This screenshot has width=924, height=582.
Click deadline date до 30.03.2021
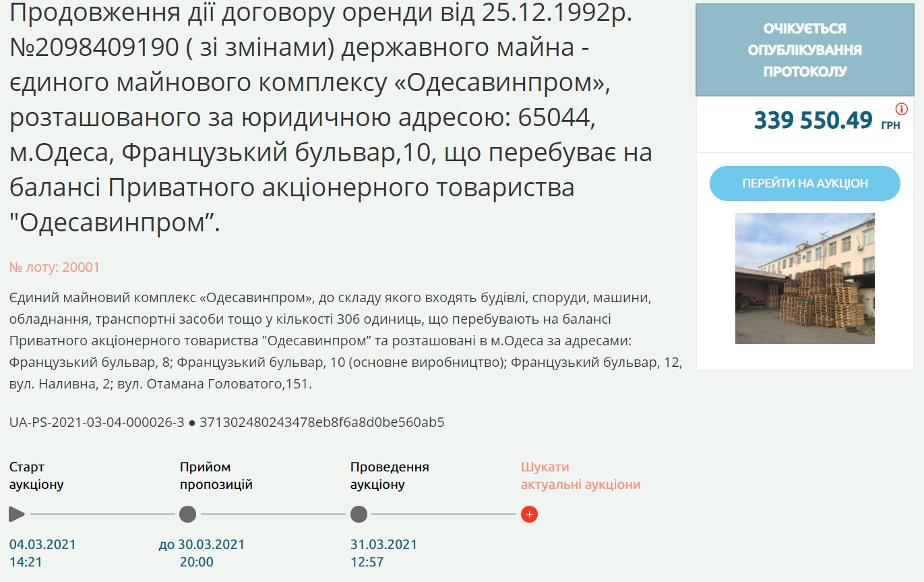pyautogui.click(x=202, y=544)
